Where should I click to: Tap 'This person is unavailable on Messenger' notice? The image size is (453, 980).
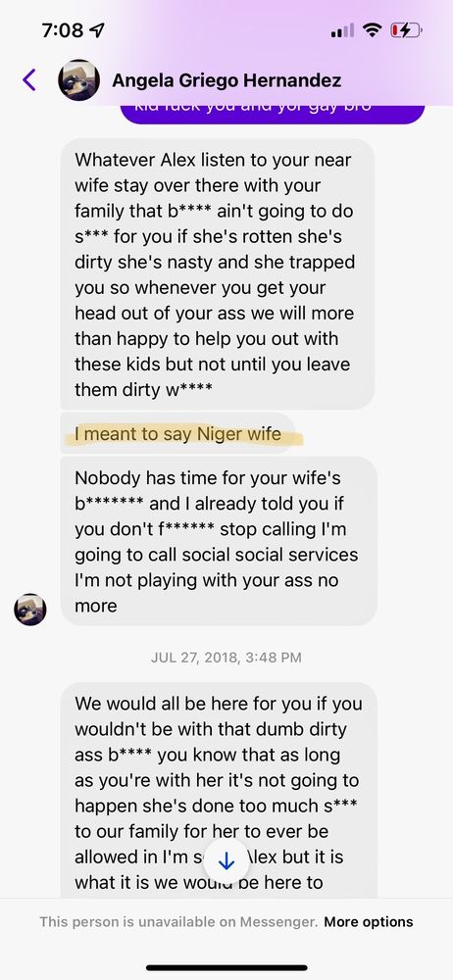[x=179, y=922]
